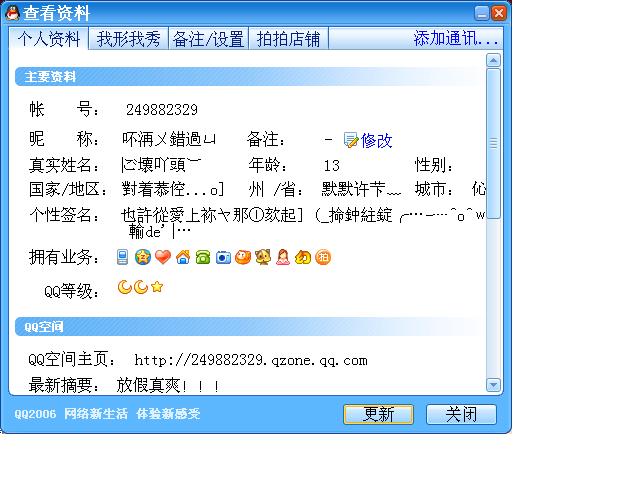This screenshot has width=630, height=480.
Task: Click the star QQ level icon
Action: coord(157,287)
